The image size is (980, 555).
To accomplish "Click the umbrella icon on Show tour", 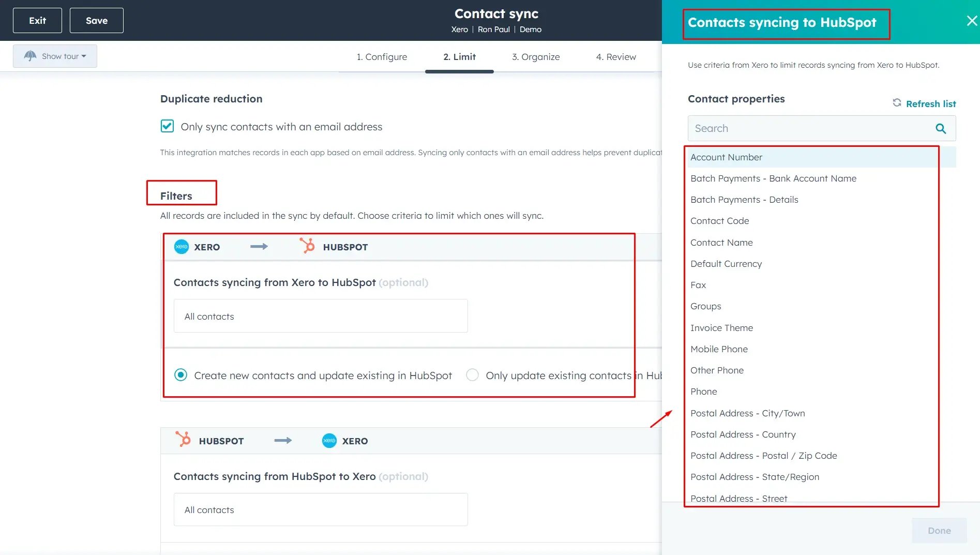I will pyautogui.click(x=31, y=56).
